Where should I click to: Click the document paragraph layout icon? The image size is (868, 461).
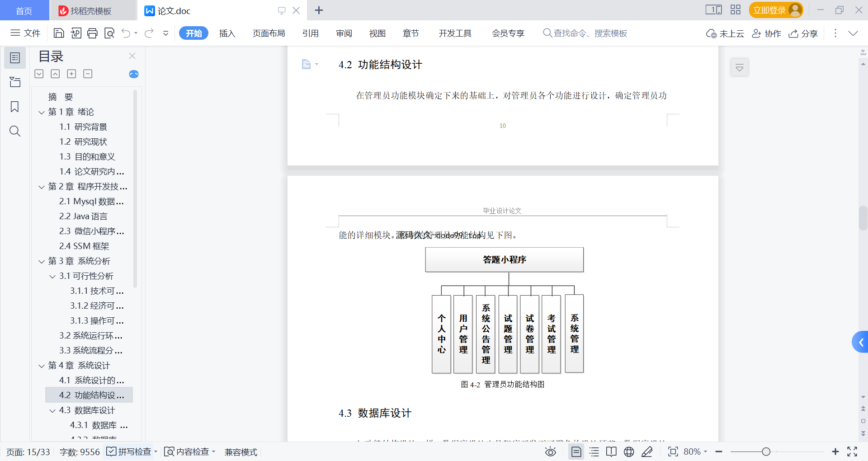click(x=307, y=64)
